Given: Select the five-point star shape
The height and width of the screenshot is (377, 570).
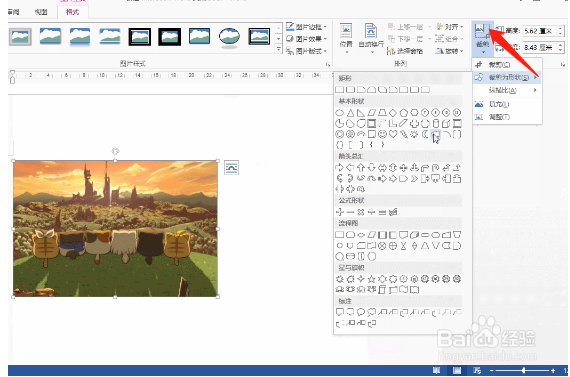Looking at the screenshot, I should click(x=372, y=279).
